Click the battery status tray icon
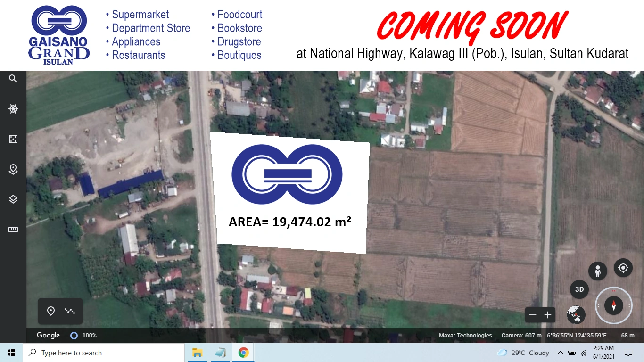The width and height of the screenshot is (644, 362). pyautogui.click(x=572, y=353)
